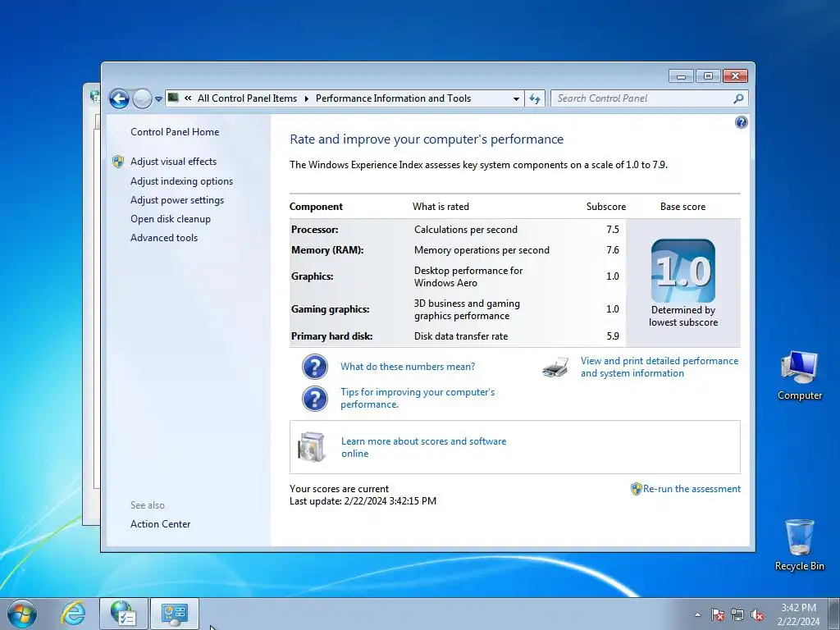Viewport: 840px width, 630px height.
Task: Open the taskbar clock showing 3:42 PM
Action: click(798, 614)
